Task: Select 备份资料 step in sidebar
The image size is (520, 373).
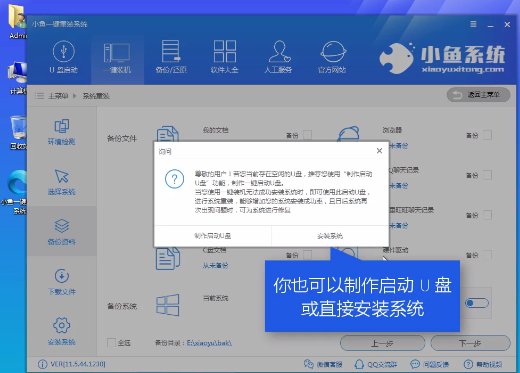Action: [62, 231]
